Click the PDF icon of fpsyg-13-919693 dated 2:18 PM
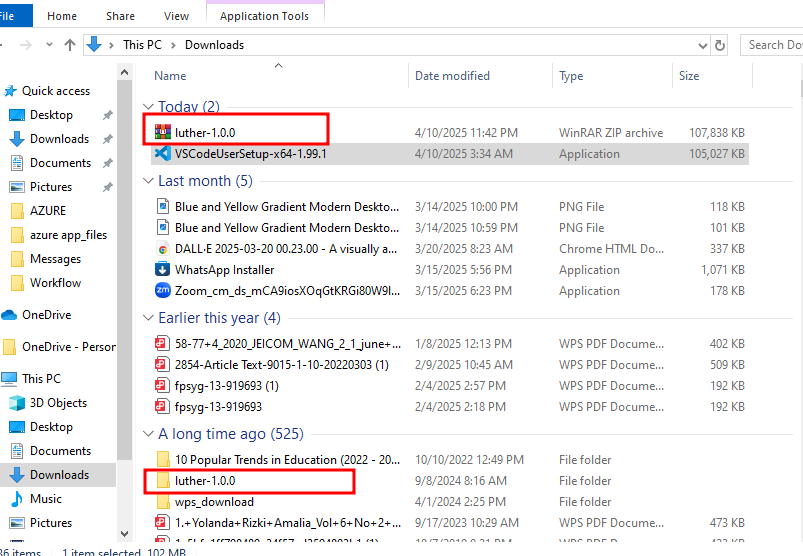803x556 pixels. coord(163,406)
